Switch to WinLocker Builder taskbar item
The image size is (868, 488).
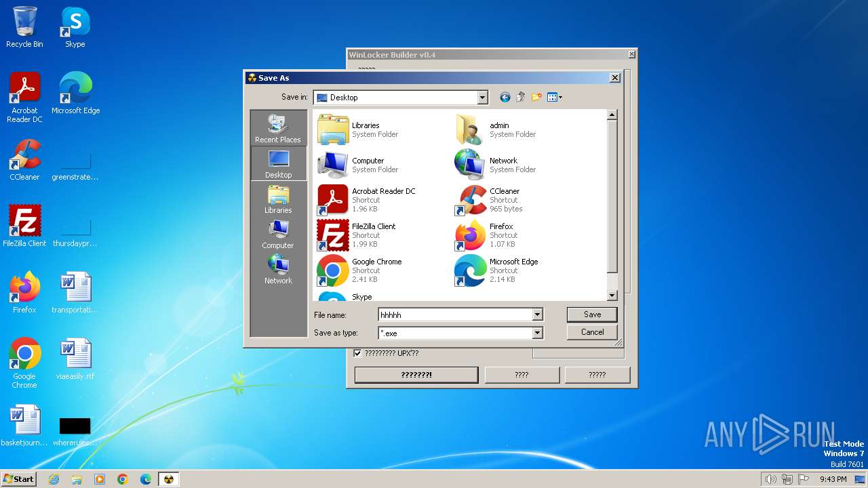[x=169, y=479]
